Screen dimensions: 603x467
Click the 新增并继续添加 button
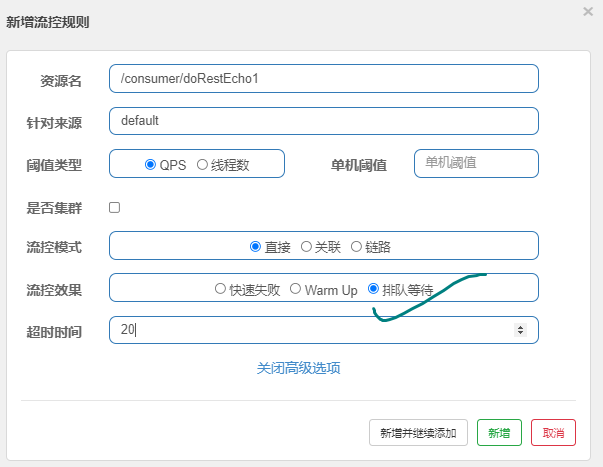tap(418, 433)
